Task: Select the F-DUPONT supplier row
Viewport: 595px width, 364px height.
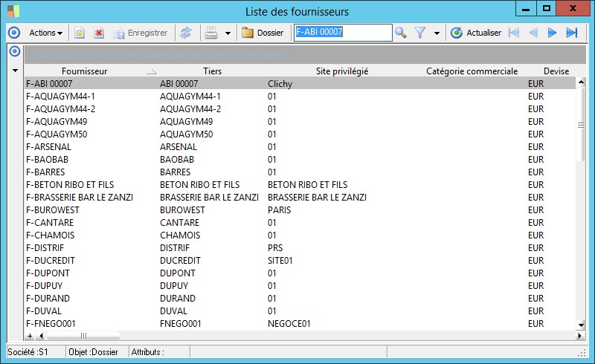Action: pyautogui.click(x=300, y=273)
